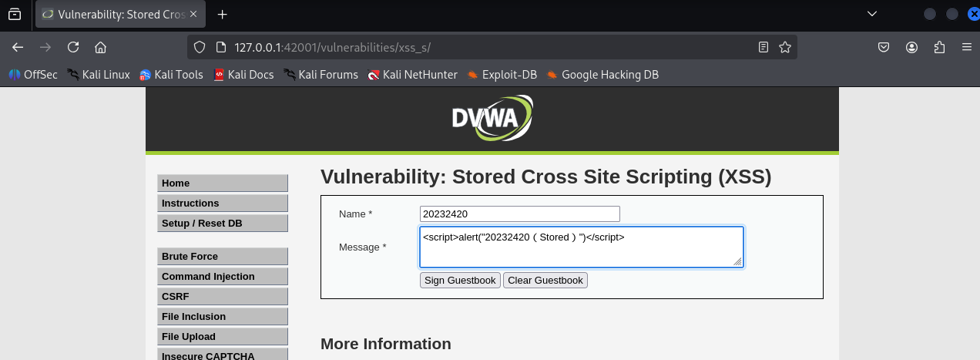Screen dimensions: 980x360
Task: Click the shield tracking protection icon
Action: tap(200, 47)
